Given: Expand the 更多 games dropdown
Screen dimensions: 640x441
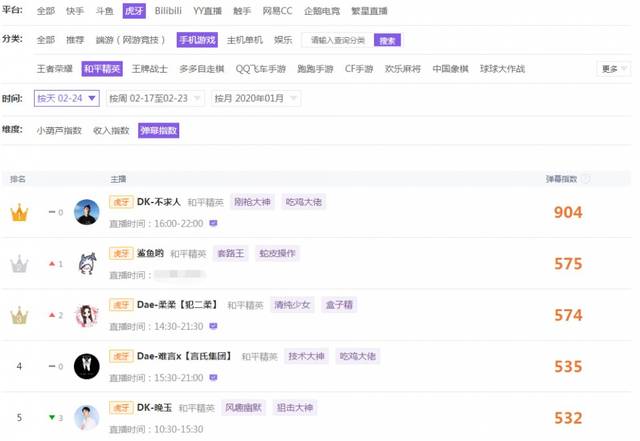Looking at the screenshot, I should 614,69.
